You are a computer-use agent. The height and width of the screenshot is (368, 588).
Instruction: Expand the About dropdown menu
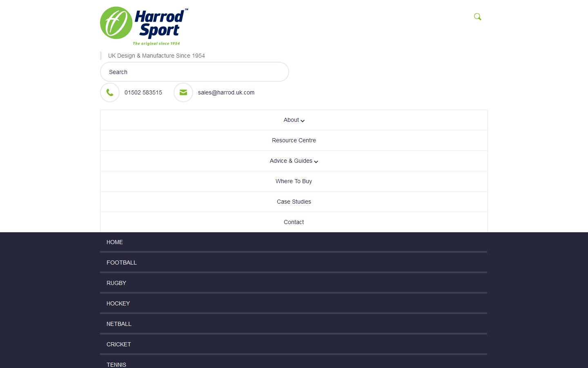[x=294, y=120]
